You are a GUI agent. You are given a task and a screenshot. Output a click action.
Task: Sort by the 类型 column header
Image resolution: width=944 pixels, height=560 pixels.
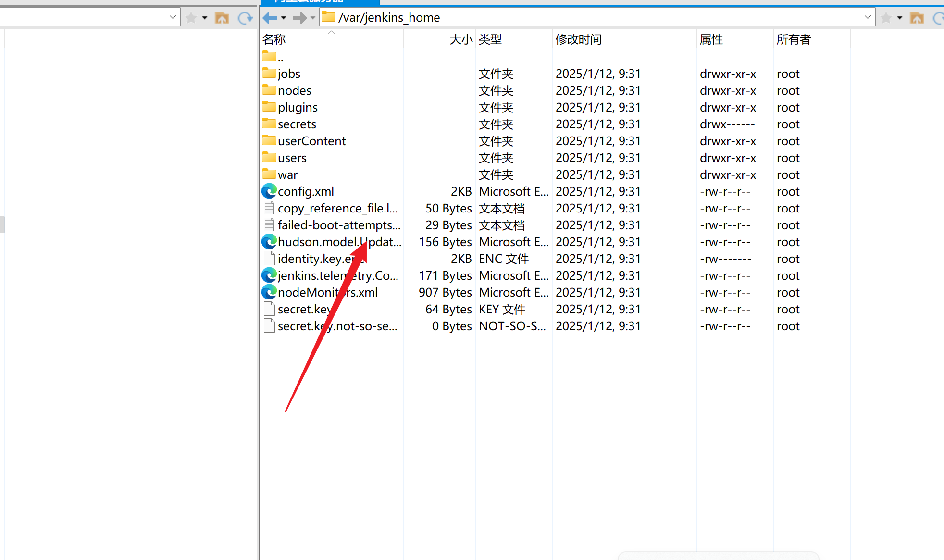490,39
